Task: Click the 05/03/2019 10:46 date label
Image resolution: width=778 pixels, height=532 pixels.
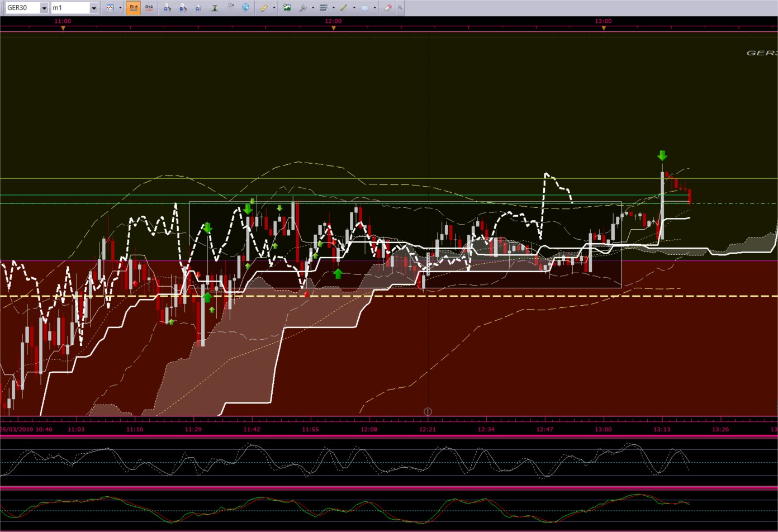Action: [x=26, y=429]
